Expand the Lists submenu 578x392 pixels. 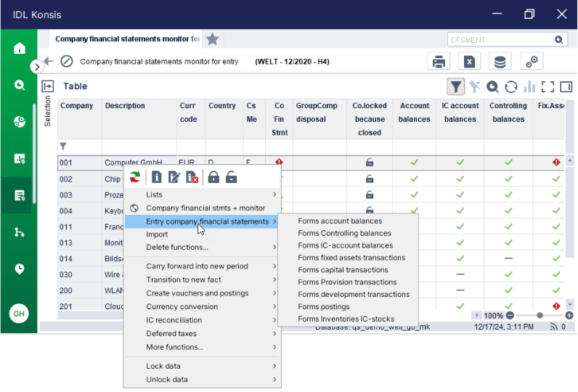[202, 195]
